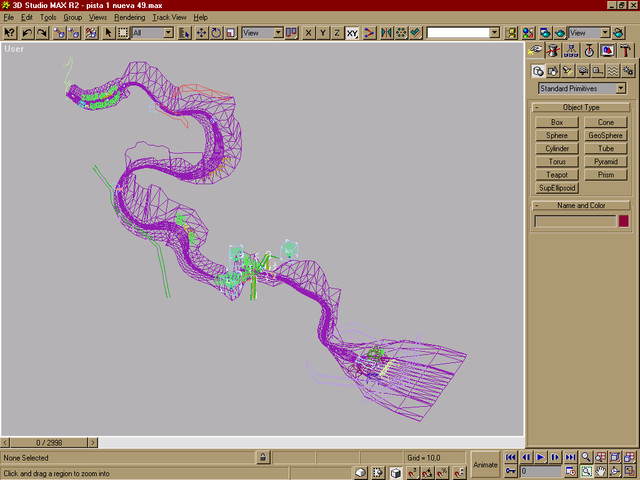Select the Cameras category icon

[583, 71]
